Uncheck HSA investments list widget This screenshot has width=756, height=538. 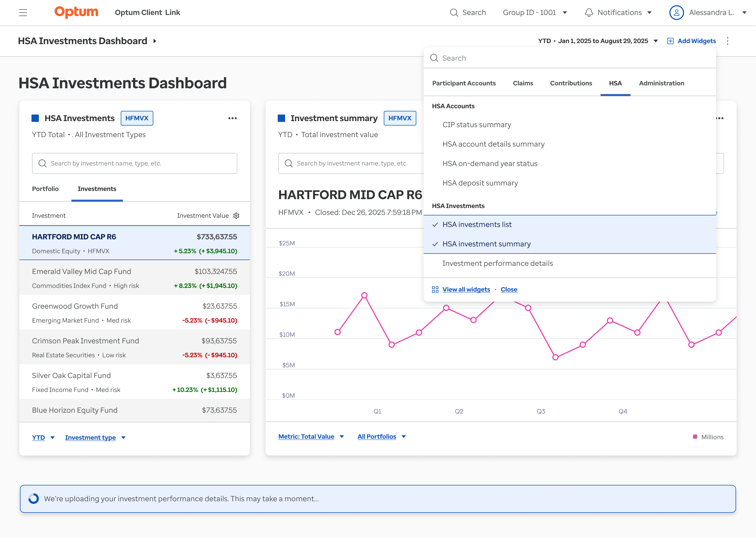point(477,225)
